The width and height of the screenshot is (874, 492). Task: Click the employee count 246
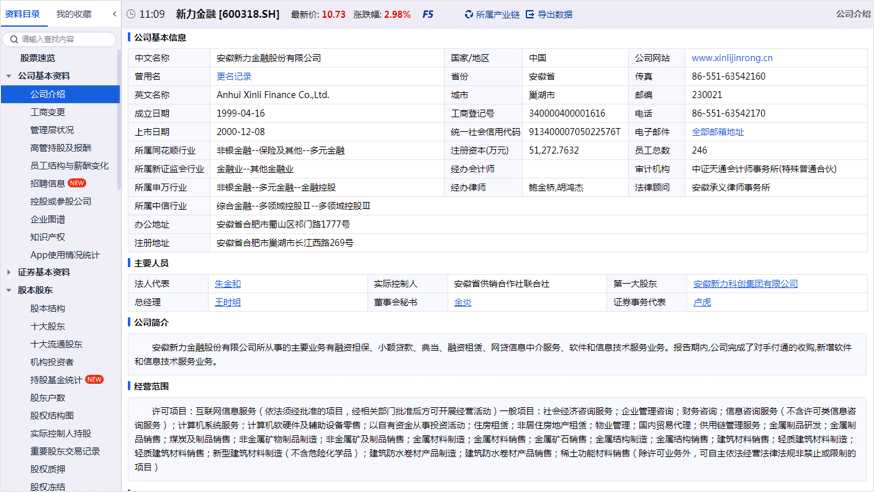[699, 150]
